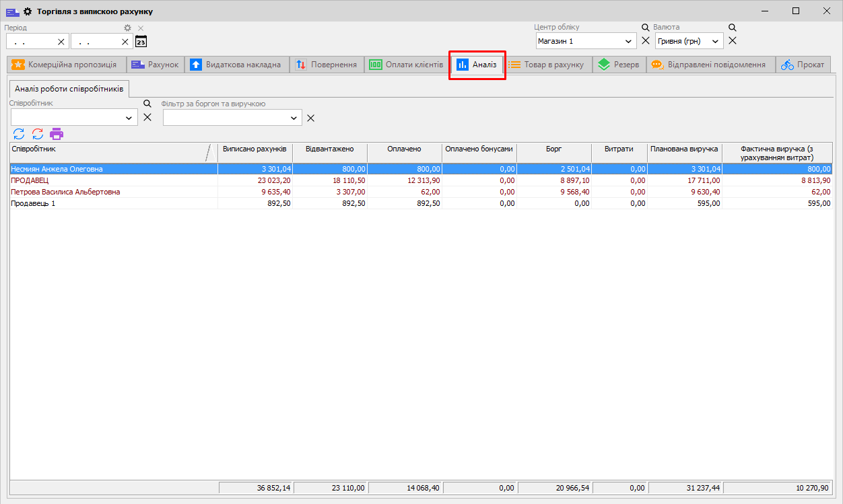Screen dimensions: 843x504
Task: Click the gear icon next to Період
Action: [x=127, y=28]
